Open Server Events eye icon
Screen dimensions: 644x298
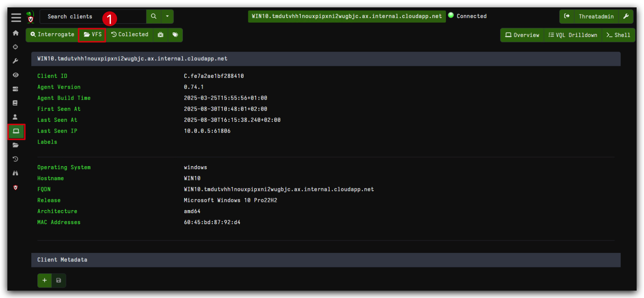click(x=16, y=75)
